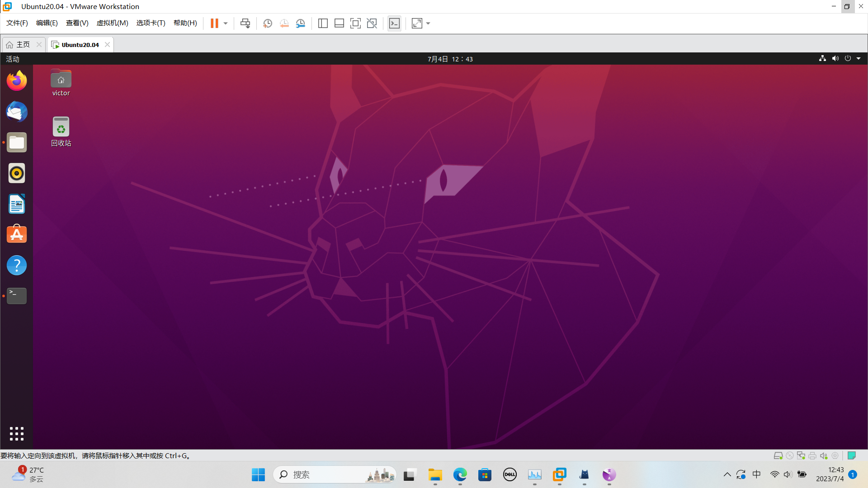Close the 主页 tab
This screenshot has height=488, width=868.
pyautogui.click(x=39, y=44)
